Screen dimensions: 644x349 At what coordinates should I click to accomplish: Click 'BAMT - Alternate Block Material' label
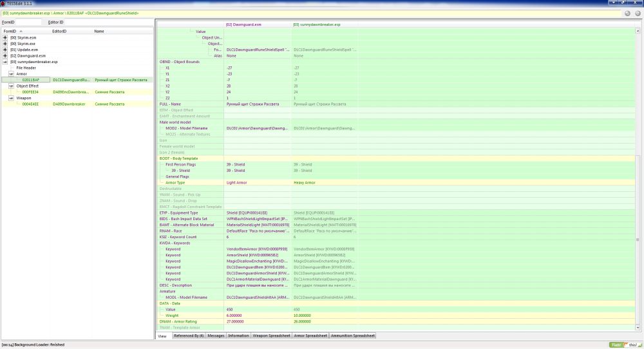[187, 225]
